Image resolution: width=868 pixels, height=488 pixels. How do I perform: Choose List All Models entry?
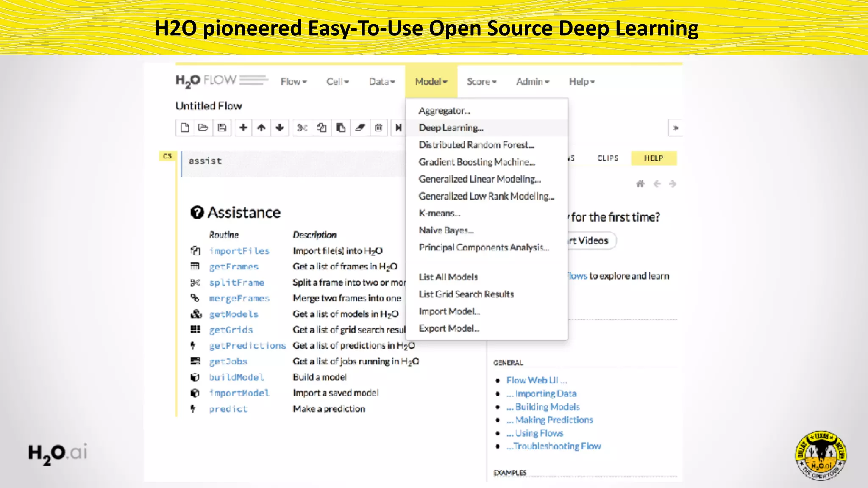point(487,277)
